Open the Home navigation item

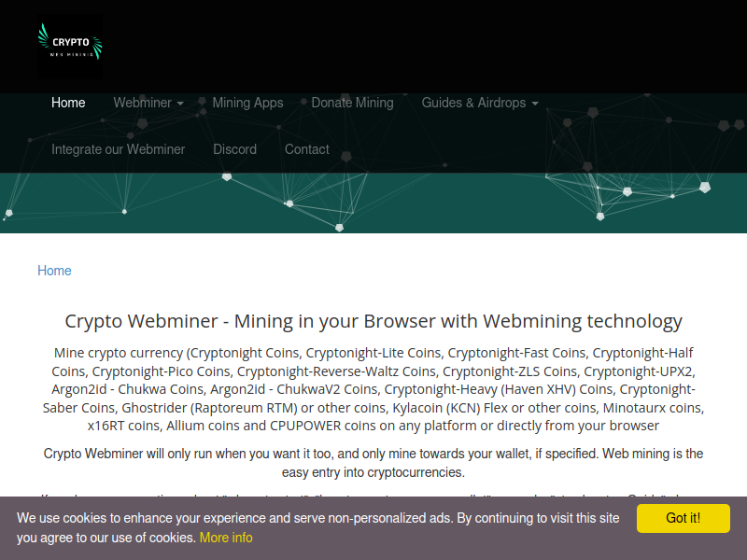(x=68, y=103)
